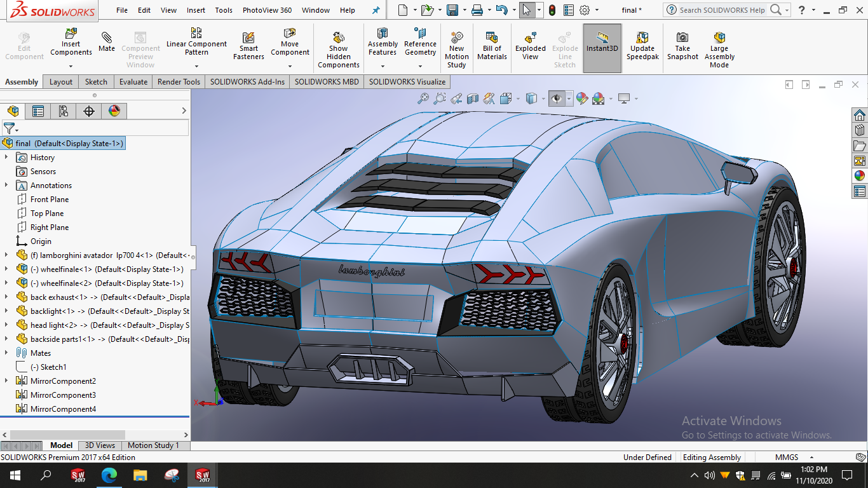
Task: Click the New document button
Action: pyautogui.click(x=402, y=10)
